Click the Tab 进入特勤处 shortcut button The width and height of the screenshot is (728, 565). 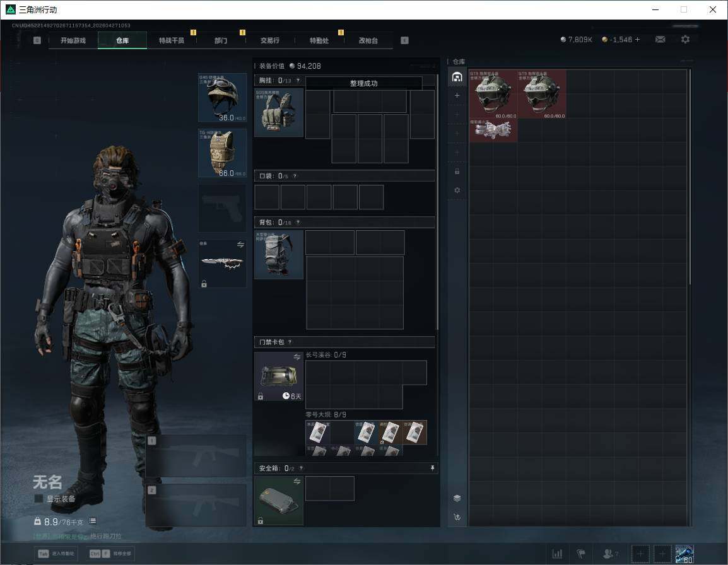coord(57,554)
